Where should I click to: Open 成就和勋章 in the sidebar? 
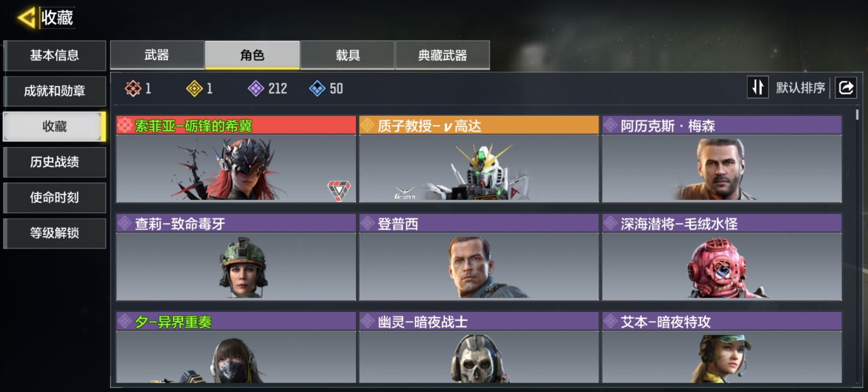click(x=55, y=91)
